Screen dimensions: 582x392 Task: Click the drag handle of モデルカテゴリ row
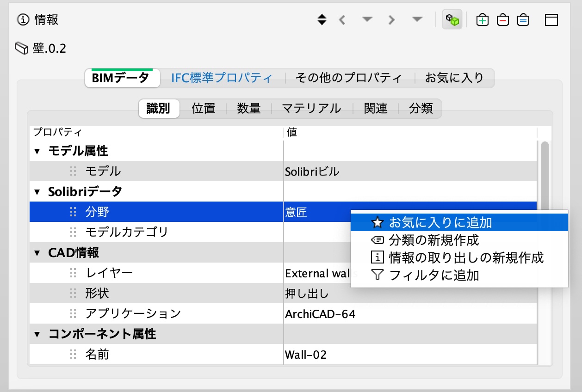pos(73,233)
